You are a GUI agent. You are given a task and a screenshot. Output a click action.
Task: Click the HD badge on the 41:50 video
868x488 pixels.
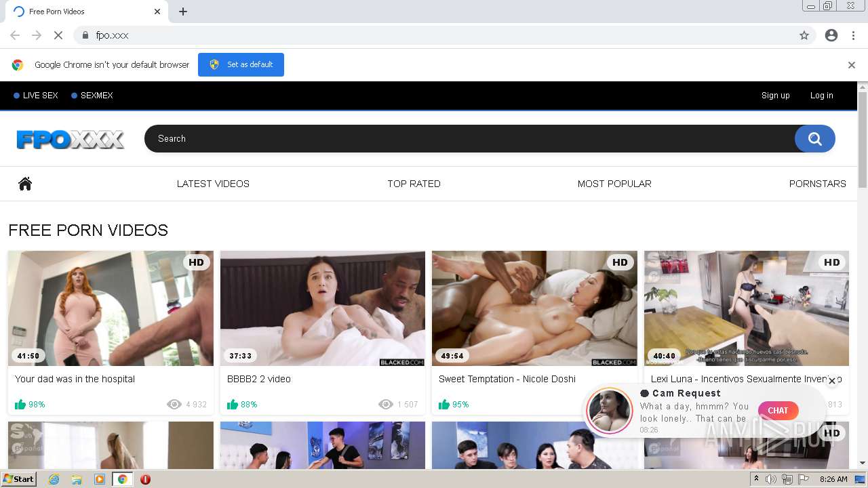pyautogui.click(x=196, y=262)
